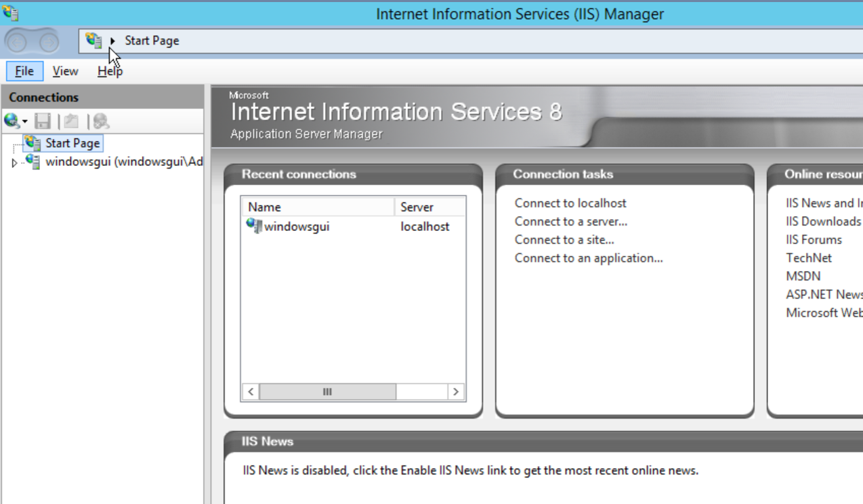Click Connect to a server... link
Viewport: 863px width, 504px height.
571,222
